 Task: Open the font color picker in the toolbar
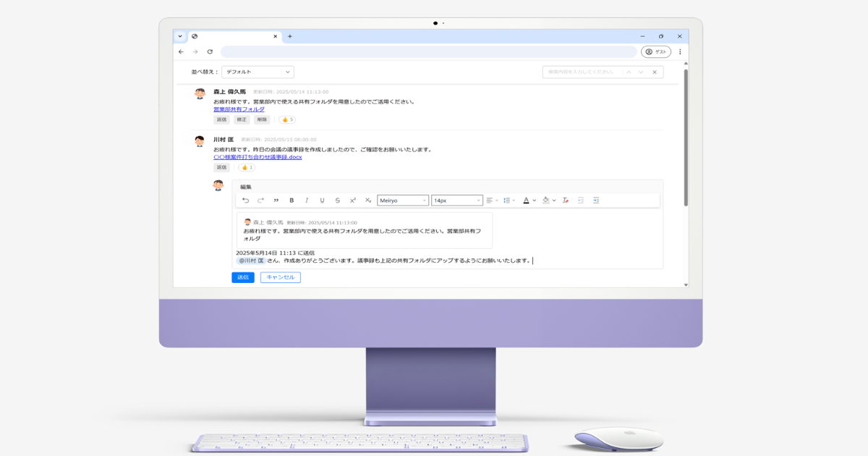click(527, 200)
